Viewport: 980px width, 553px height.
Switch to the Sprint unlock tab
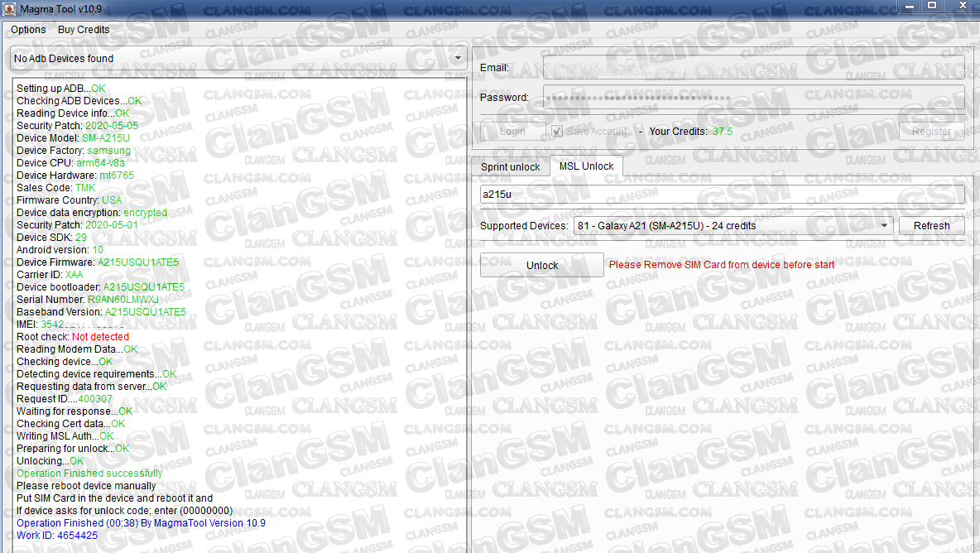coord(510,167)
